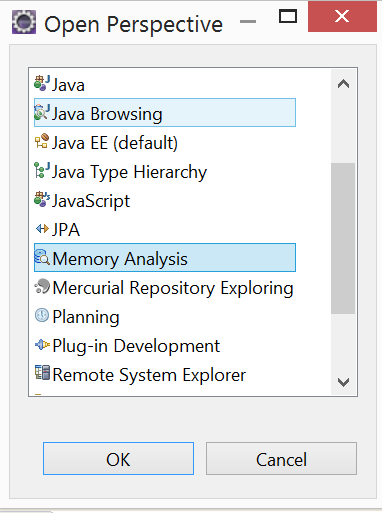Maximize the Open Perspective dialog

click(x=288, y=16)
